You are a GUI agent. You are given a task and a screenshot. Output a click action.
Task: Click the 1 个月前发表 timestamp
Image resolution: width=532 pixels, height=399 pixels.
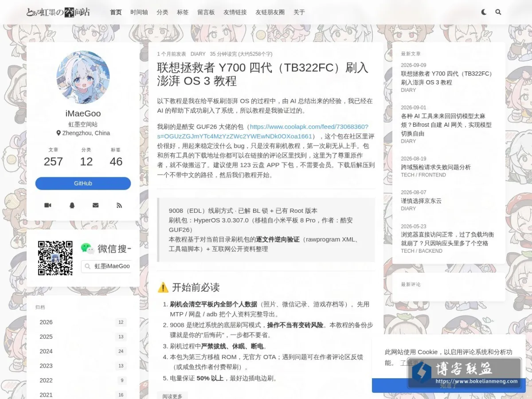click(172, 54)
